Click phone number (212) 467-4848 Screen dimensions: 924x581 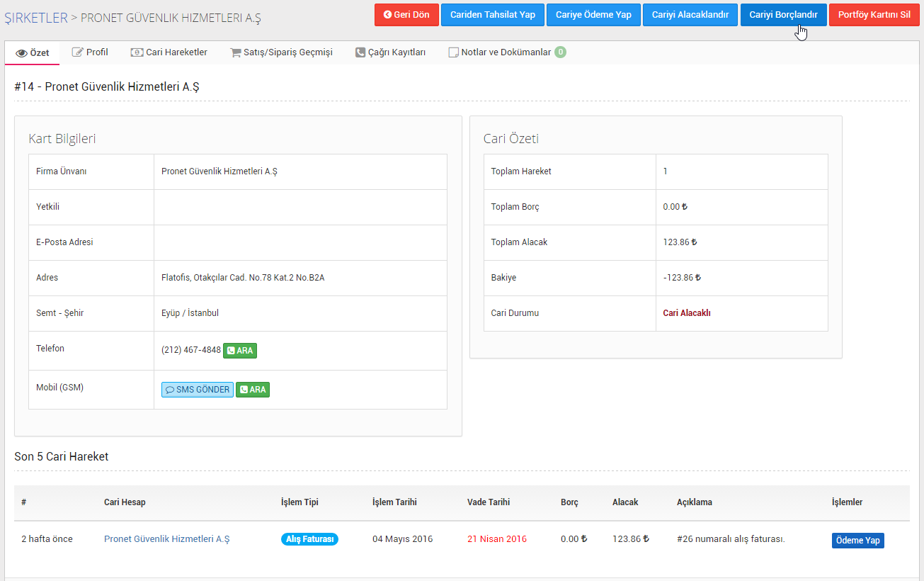191,350
